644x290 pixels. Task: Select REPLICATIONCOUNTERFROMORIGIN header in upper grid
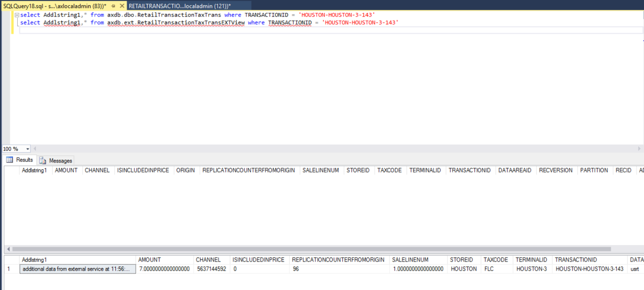(x=249, y=170)
